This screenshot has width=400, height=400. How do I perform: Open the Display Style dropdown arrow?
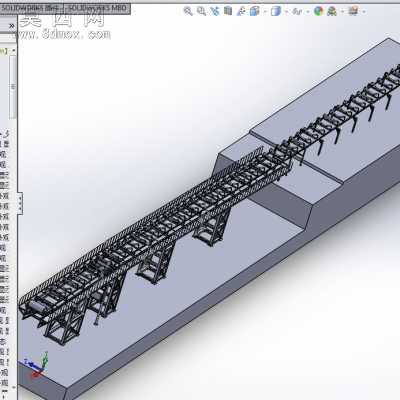coord(286,12)
